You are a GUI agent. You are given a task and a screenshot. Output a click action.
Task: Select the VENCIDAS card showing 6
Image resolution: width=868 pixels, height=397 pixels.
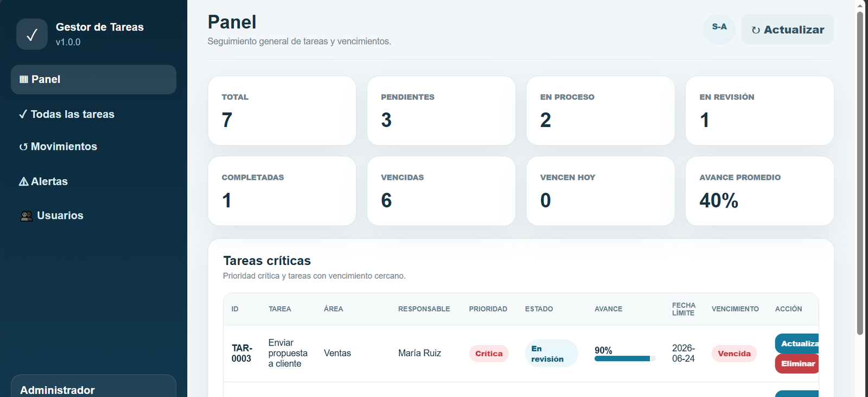(x=441, y=191)
